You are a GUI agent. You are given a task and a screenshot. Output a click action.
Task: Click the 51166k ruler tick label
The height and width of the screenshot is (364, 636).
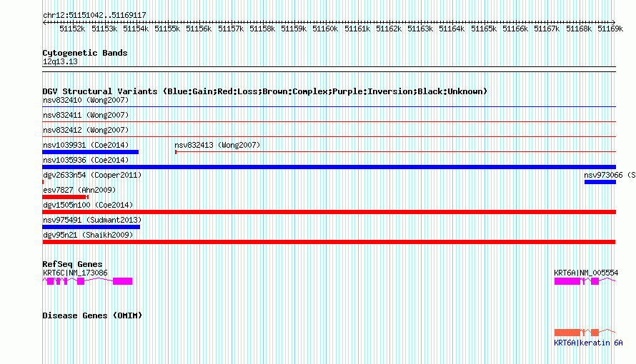[515, 29]
